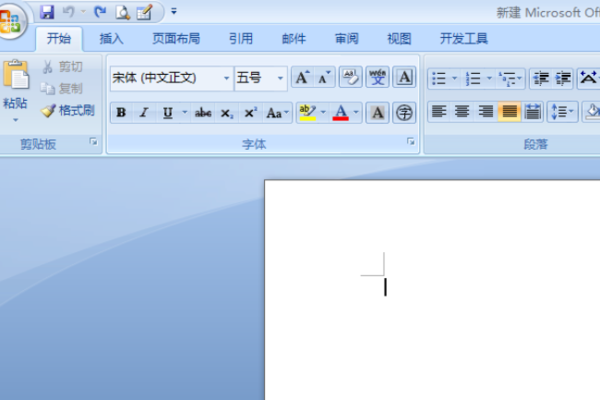Viewport: 600px width, 400px height.
Task: Open the 插入 tab
Action: click(x=112, y=39)
